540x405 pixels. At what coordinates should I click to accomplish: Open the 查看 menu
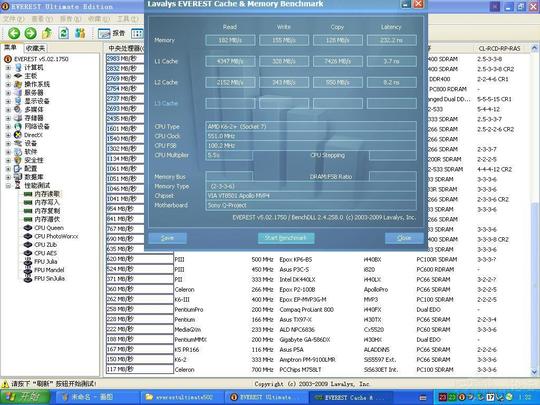42,19
